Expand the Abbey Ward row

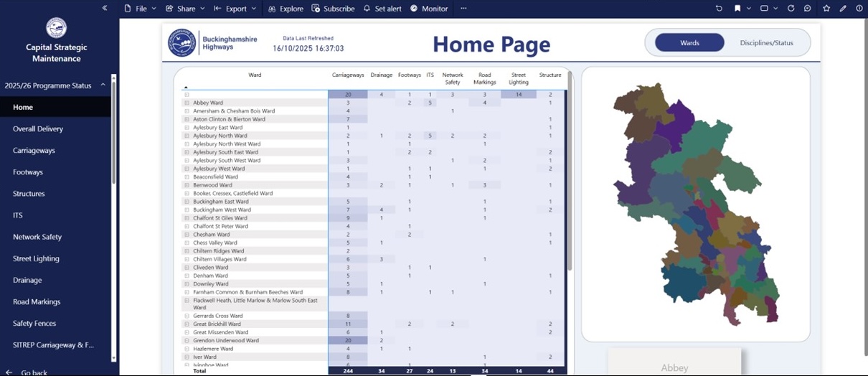point(187,103)
